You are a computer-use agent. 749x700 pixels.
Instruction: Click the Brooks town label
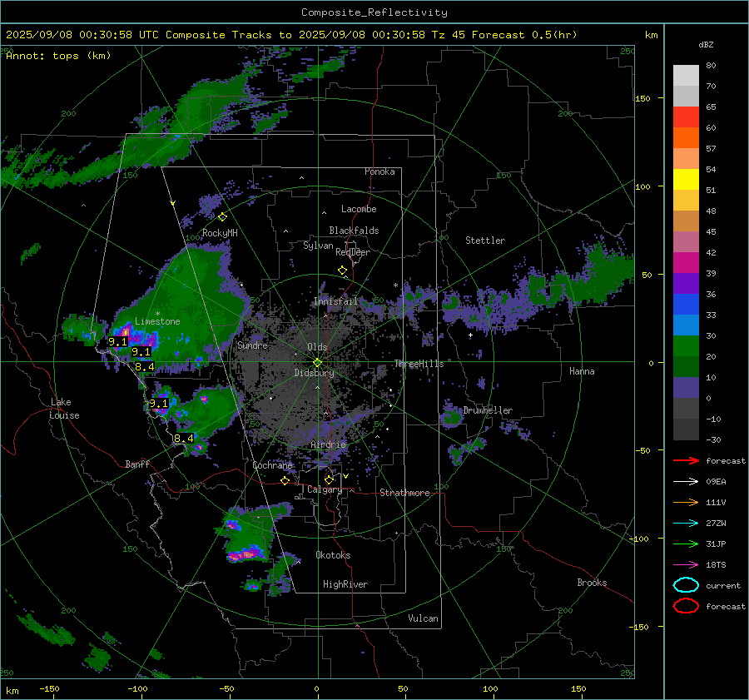(x=592, y=583)
